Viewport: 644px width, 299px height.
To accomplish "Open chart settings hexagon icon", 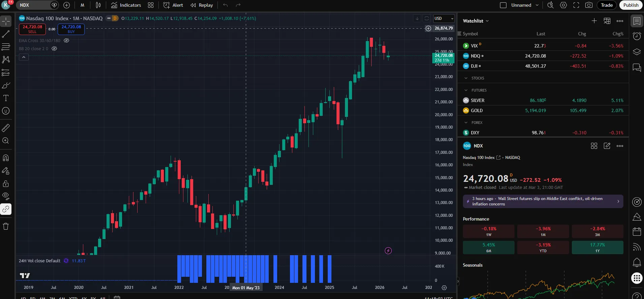I will click(563, 5).
